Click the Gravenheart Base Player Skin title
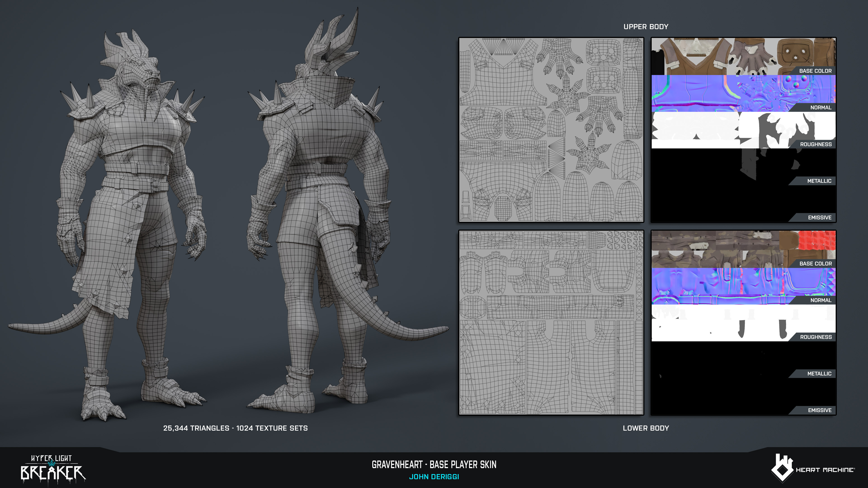The image size is (868, 488). (434, 465)
